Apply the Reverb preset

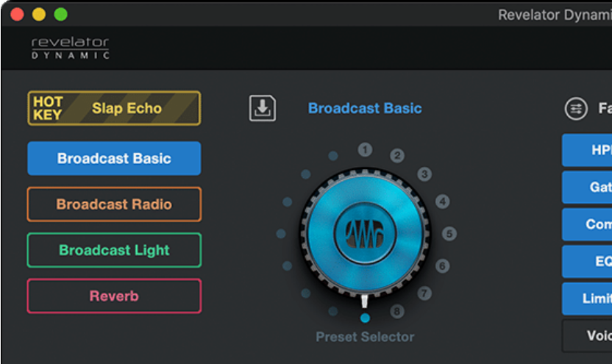click(114, 296)
